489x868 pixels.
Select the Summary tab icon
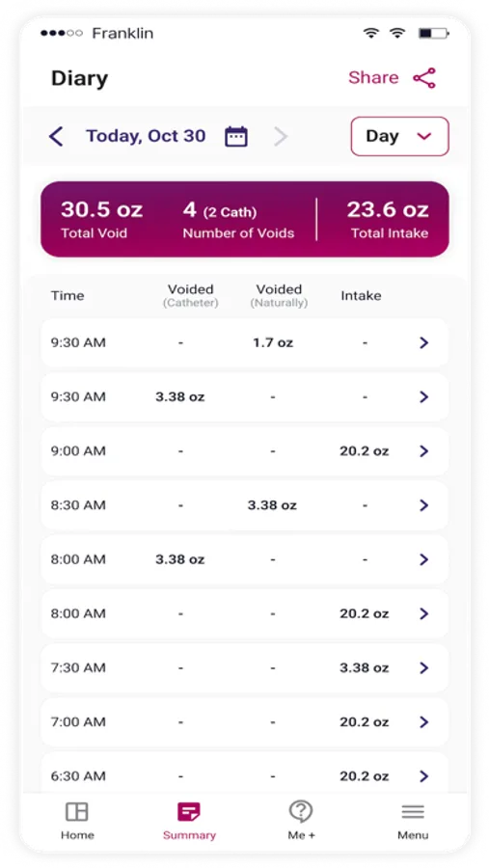(x=189, y=811)
